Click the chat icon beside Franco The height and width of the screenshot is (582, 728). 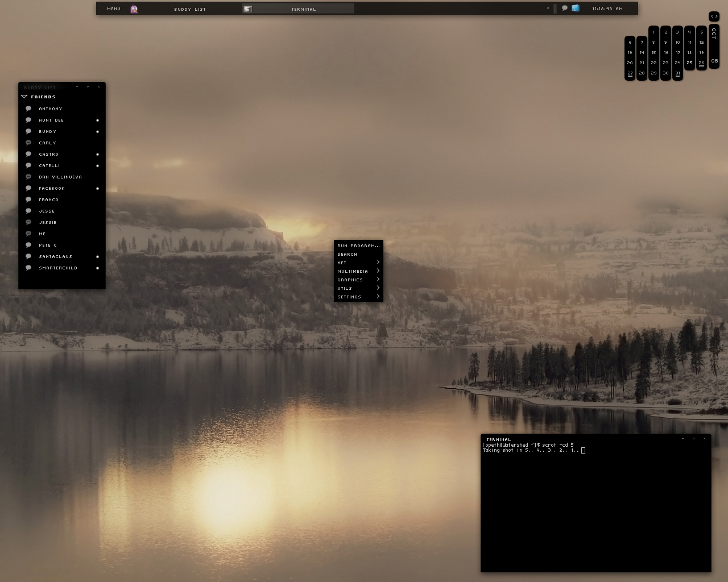28,199
